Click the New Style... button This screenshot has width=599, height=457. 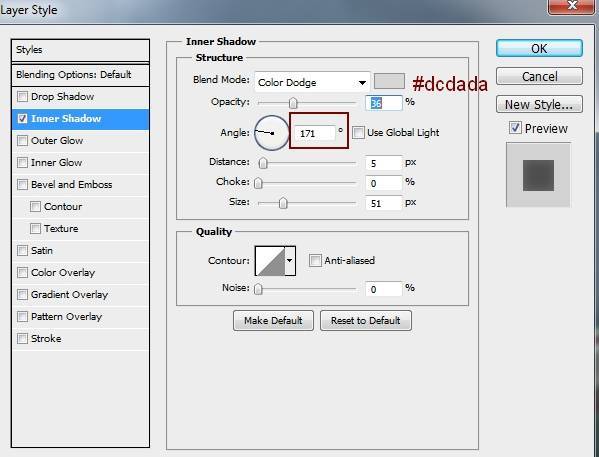tap(539, 104)
